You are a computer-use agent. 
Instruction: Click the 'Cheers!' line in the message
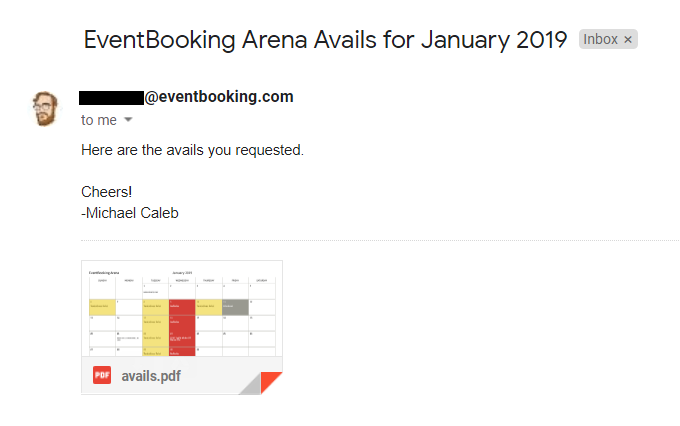107,192
